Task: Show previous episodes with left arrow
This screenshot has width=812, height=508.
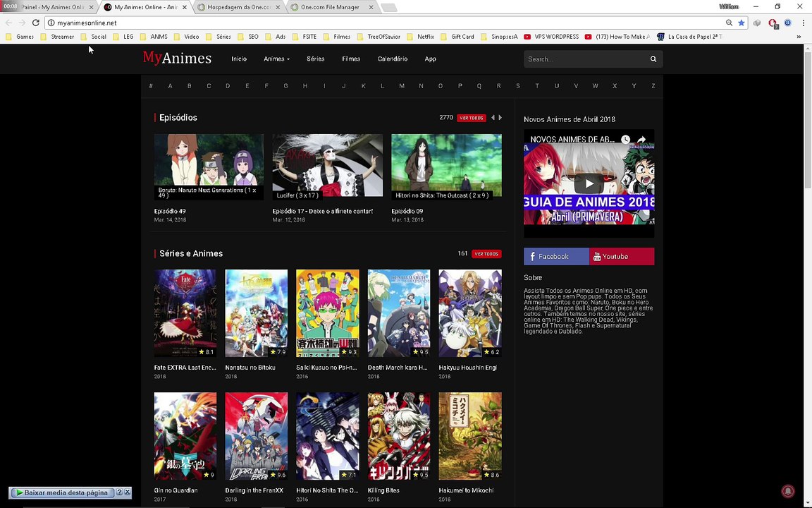Action: [x=493, y=118]
